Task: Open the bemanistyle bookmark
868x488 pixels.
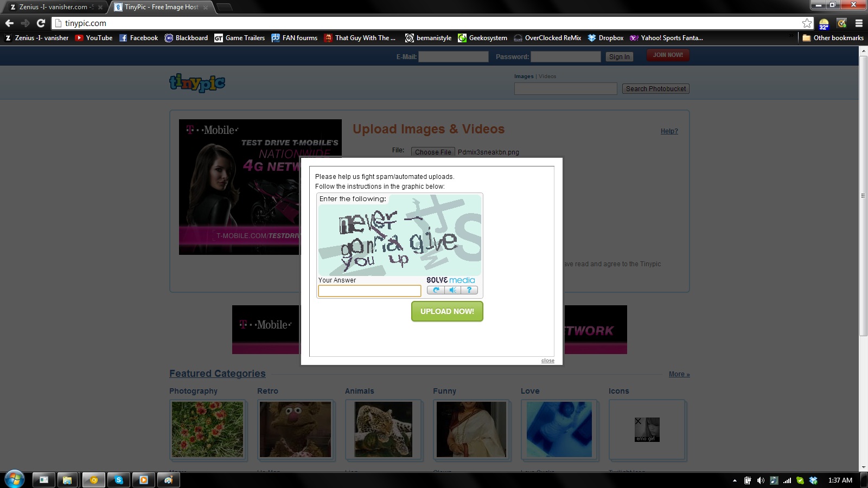Action: click(x=429, y=38)
